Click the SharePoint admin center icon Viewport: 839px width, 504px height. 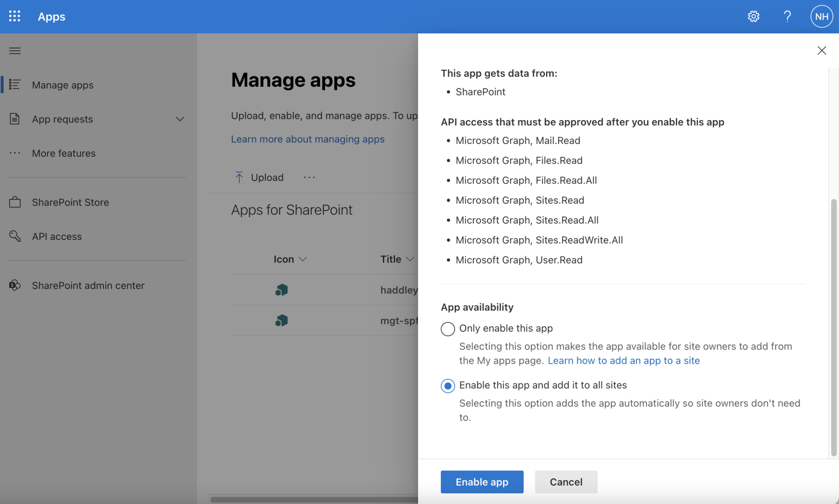(x=15, y=285)
